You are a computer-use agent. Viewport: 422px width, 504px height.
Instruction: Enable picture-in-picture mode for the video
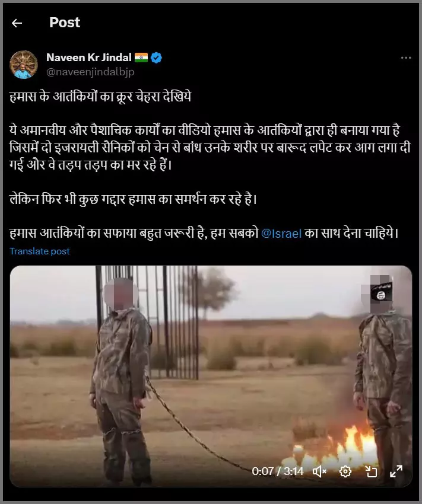371,471
